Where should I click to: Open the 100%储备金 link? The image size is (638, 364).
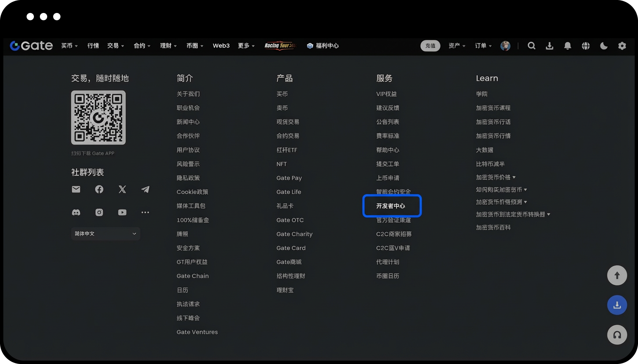point(193,220)
